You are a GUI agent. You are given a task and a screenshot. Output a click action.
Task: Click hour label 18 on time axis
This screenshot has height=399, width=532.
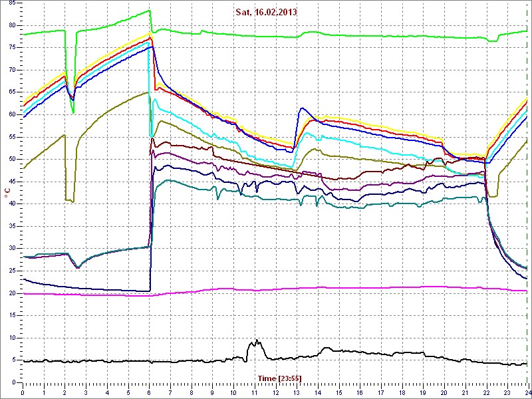click(x=402, y=392)
